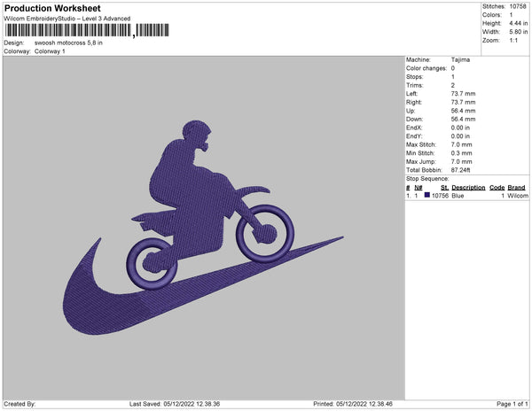
Task: Click the Code column header
Action: (497, 188)
